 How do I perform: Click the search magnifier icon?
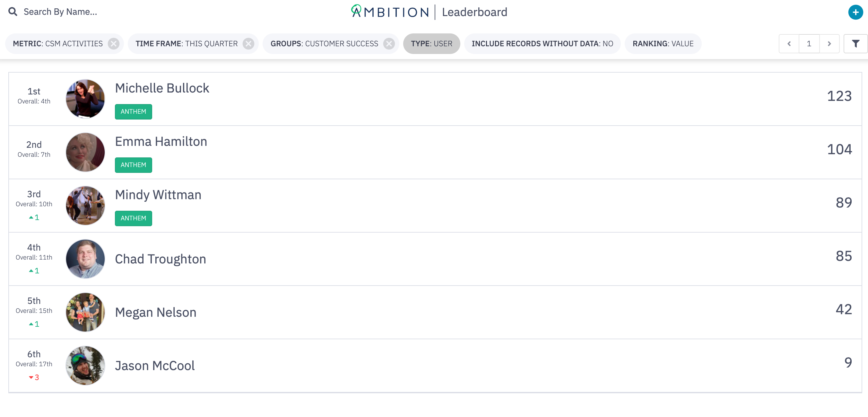tap(13, 12)
